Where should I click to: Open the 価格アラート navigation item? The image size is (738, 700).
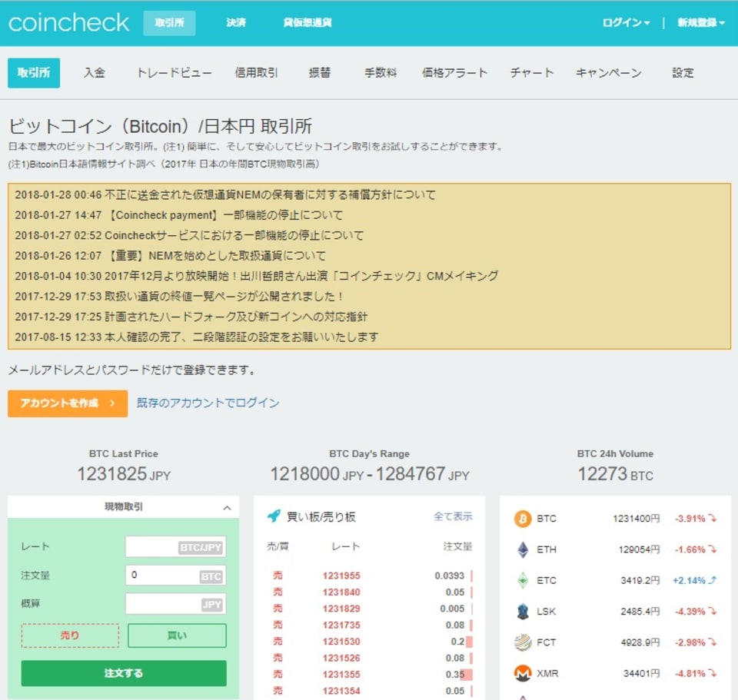(454, 73)
